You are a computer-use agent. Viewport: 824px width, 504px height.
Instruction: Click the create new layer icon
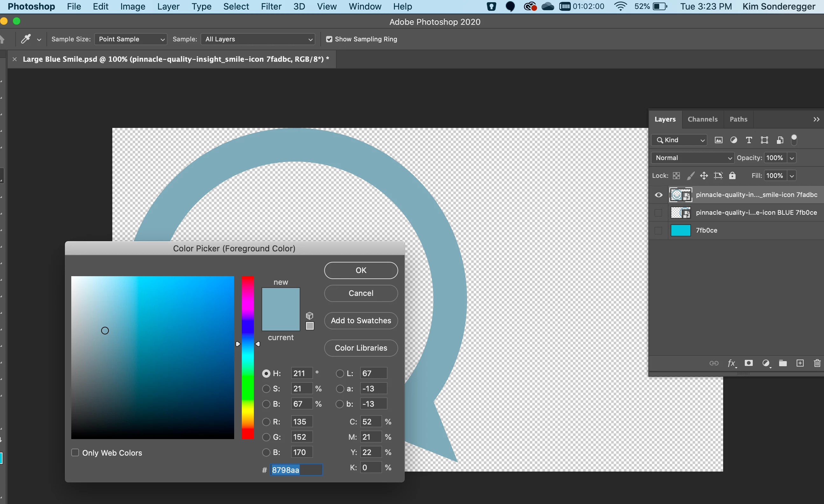800,363
